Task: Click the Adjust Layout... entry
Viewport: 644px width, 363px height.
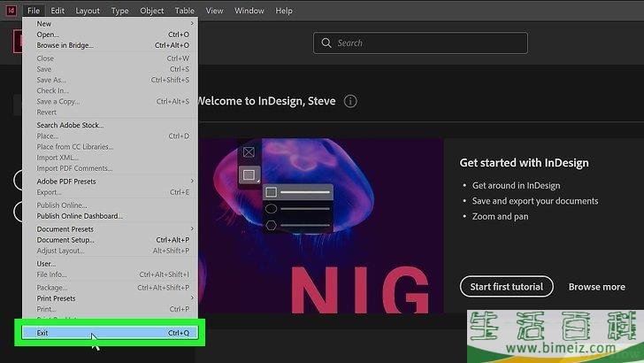Action: [110, 251]
